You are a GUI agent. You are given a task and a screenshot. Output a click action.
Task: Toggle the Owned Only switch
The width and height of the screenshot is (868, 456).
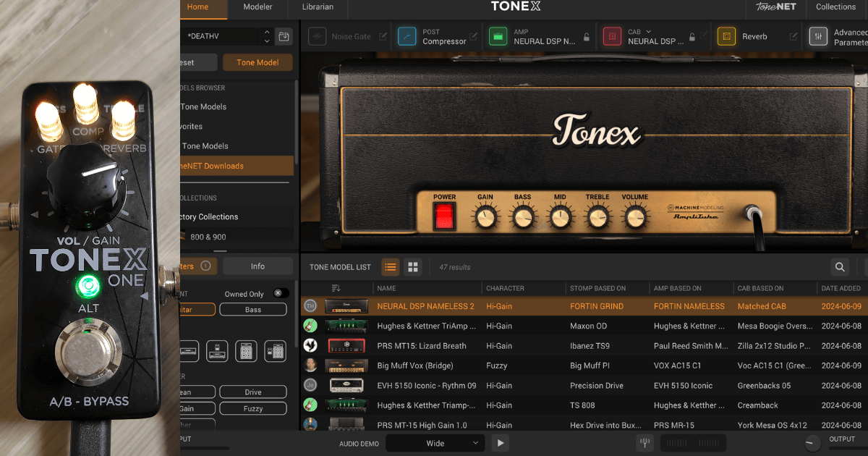[281, 293]
